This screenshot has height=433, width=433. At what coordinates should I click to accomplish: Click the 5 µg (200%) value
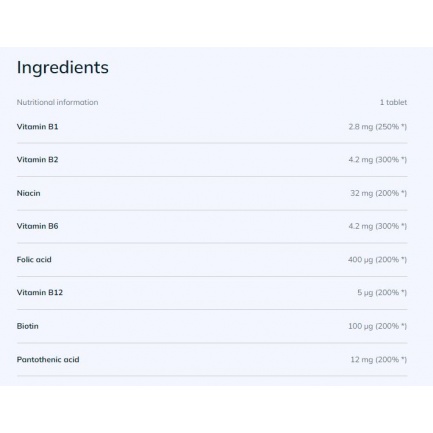coord(382,293)
